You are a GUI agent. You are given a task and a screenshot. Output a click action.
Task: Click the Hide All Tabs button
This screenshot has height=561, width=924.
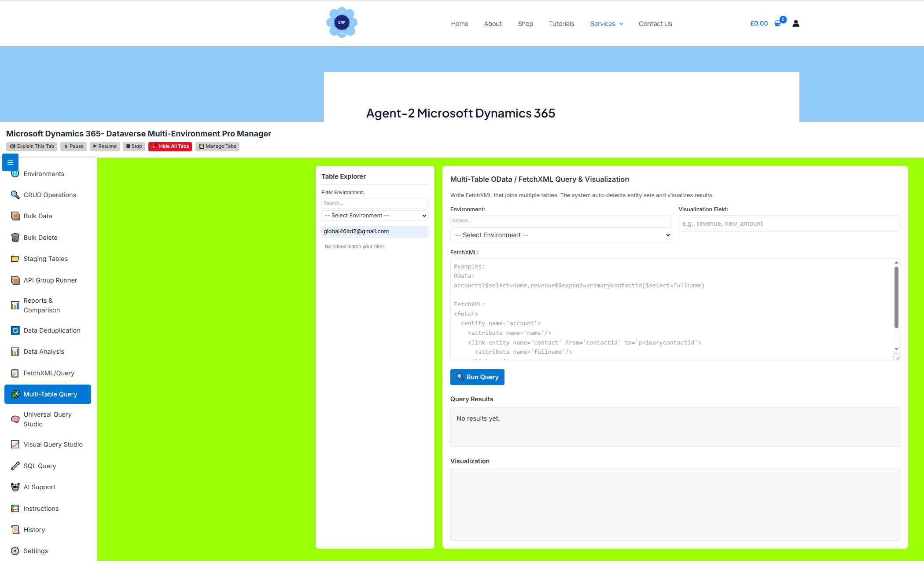point(170,146)
